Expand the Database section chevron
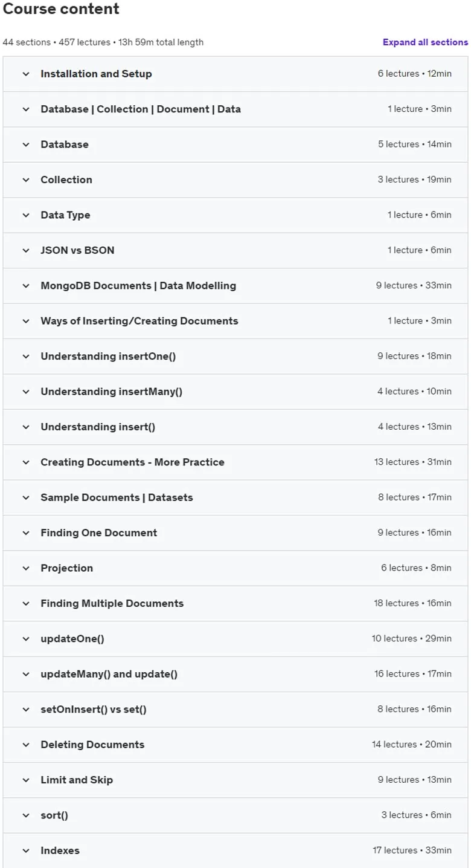471x868 pixels. [x=26, y=144]
